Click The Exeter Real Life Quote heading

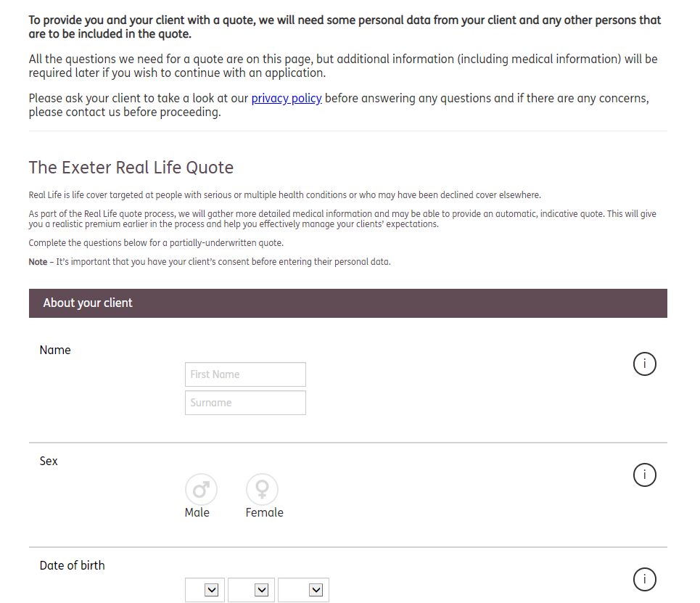[x=131, y=168]
